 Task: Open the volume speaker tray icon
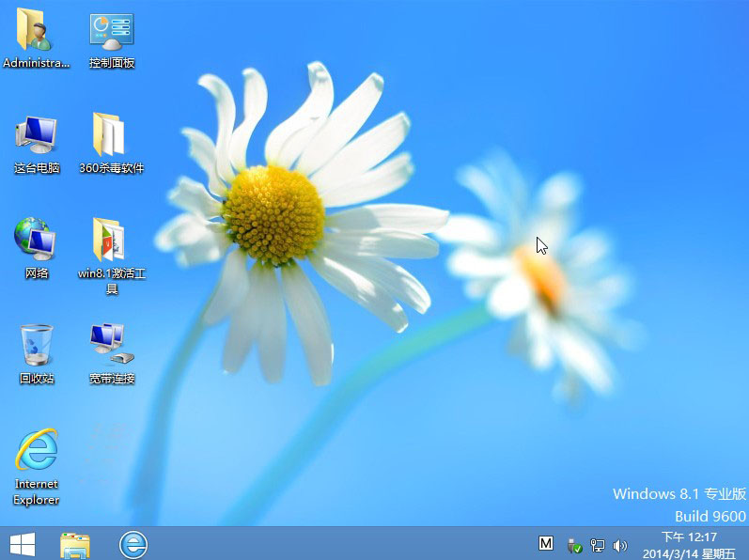tap(619, 545)
